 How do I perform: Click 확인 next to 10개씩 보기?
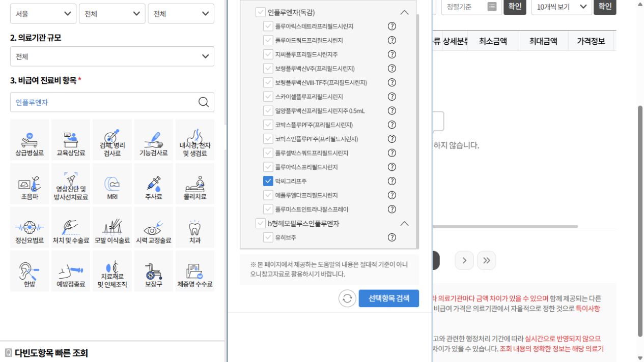tap(605, 7)
